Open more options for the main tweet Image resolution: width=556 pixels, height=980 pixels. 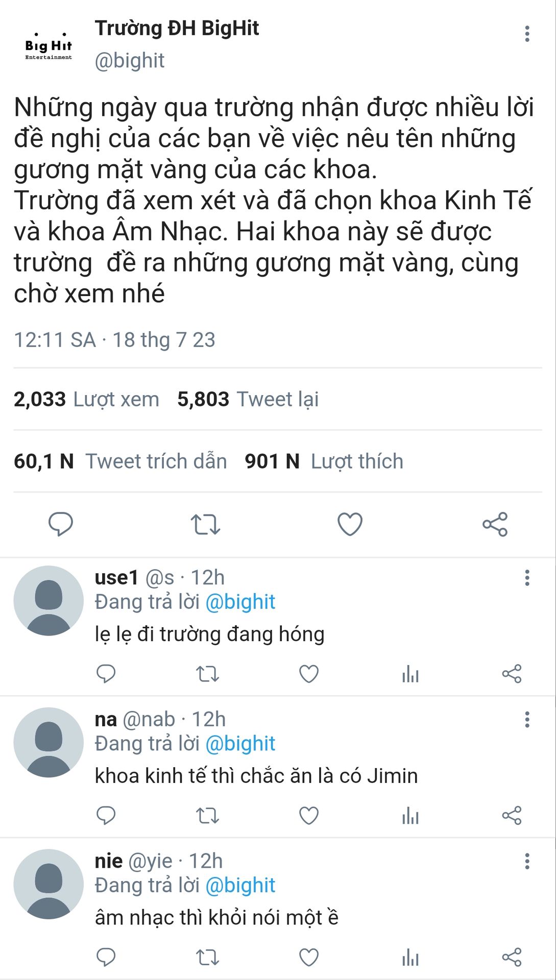(527, 34)
